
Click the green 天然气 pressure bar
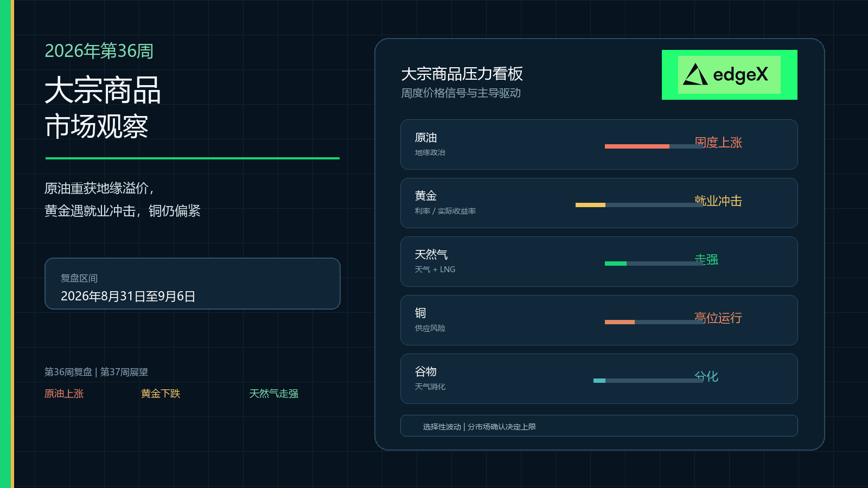[x=616, y=264]
